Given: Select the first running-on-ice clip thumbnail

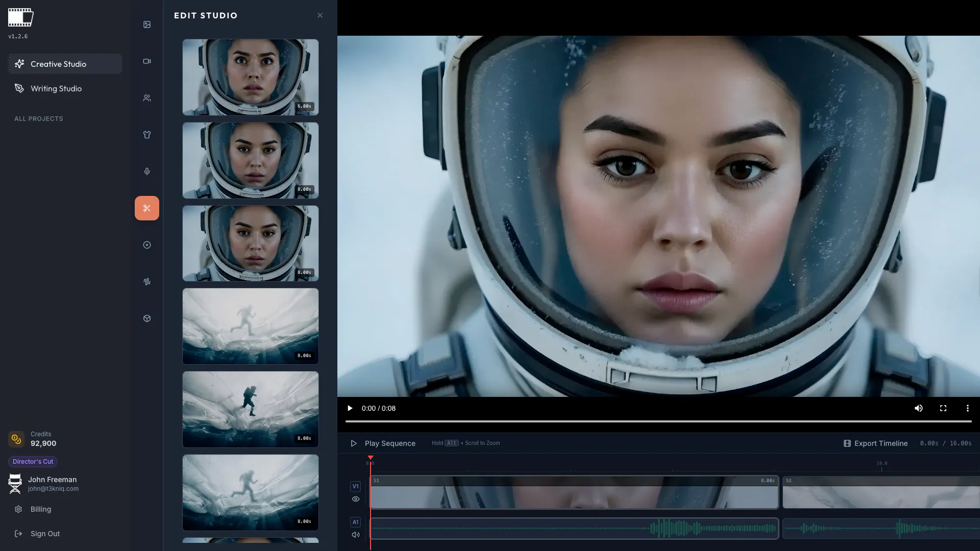Looking at the screenshot, I should (251, 327).
